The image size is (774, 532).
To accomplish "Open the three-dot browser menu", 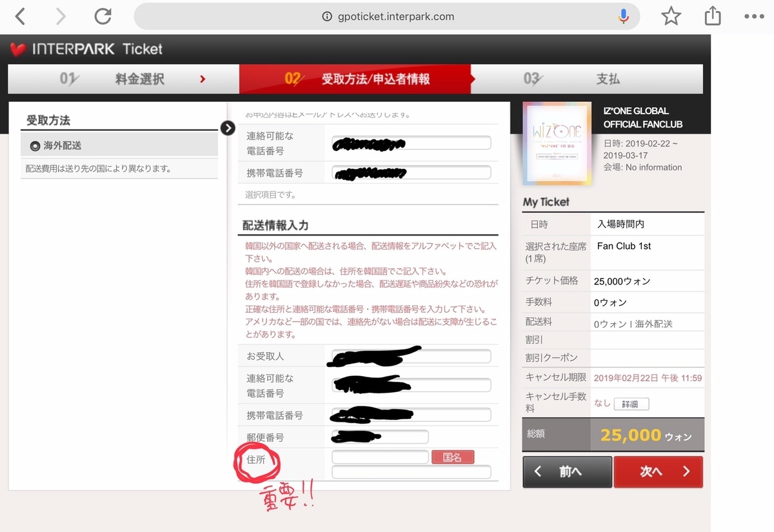I will click(x=753, y=17).
